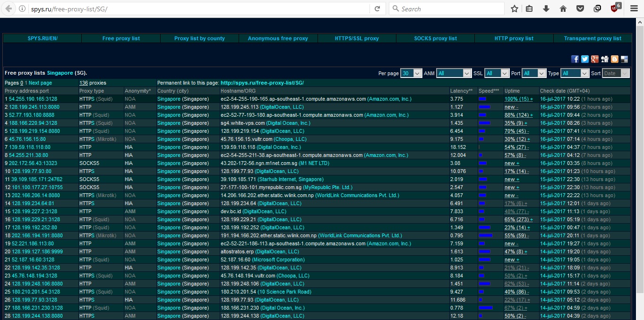This screenshot has width=644, height=320.
Task: Click the Singapore link in page heading
Action: tap(60, 73)
